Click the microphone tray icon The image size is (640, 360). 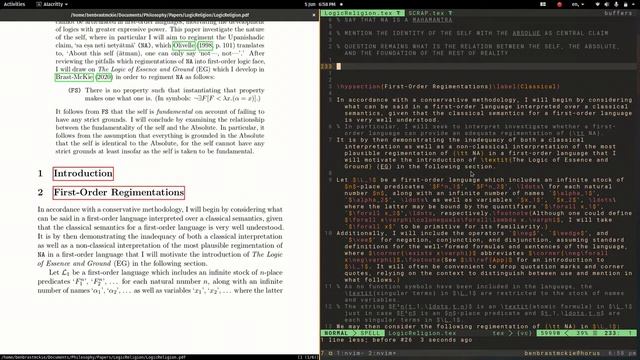click(616, 4)
